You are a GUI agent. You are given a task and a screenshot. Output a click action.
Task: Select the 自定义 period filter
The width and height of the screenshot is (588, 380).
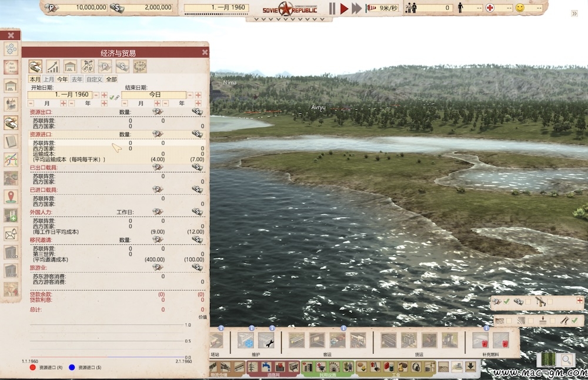(x=94, y=79)
